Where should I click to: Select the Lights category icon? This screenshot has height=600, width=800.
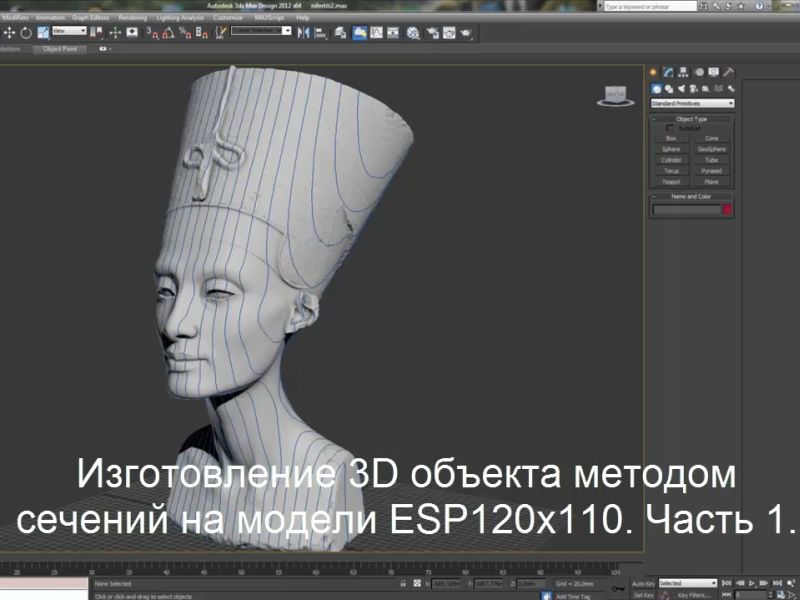[x=680, y=89]
